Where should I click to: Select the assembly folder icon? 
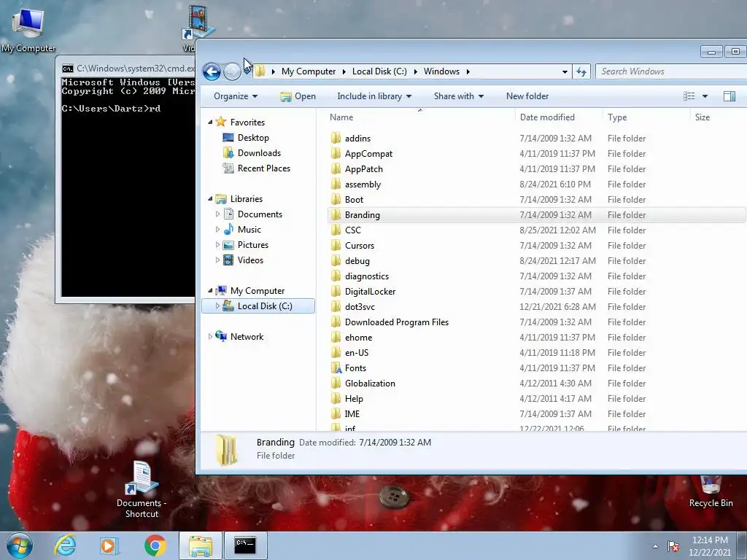click(x=336, y=184)
